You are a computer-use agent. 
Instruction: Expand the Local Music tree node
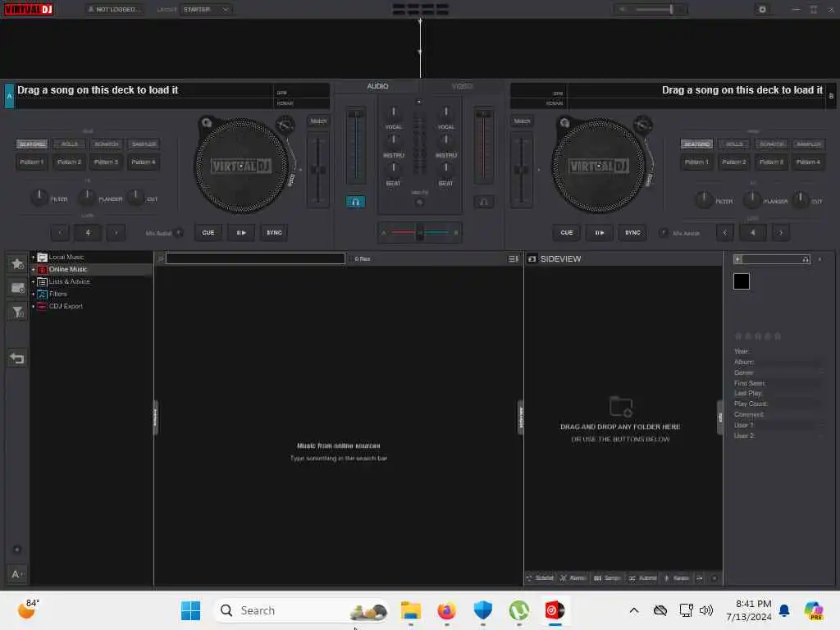(33, 257)
